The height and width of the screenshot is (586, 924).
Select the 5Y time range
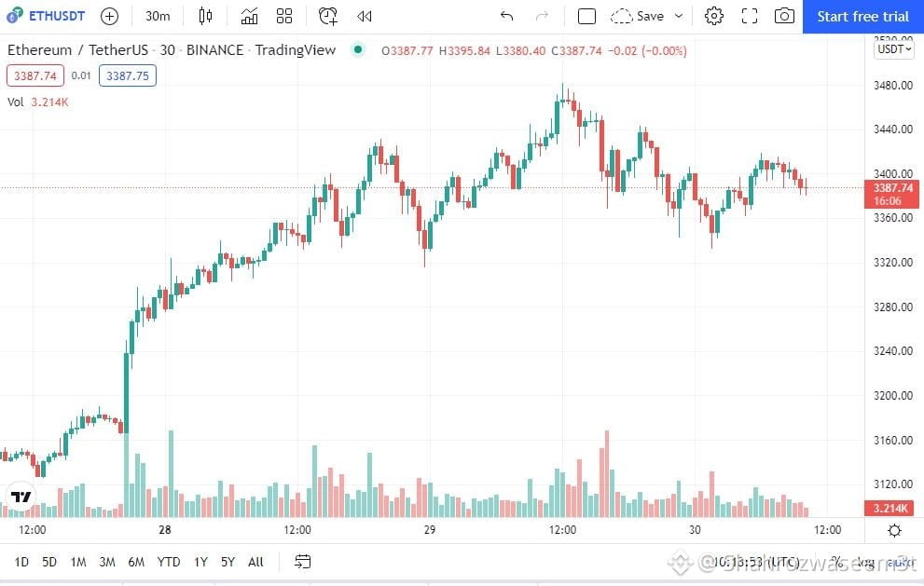click(x=228, y=562)
